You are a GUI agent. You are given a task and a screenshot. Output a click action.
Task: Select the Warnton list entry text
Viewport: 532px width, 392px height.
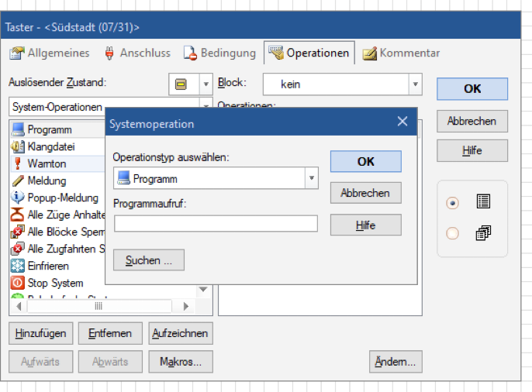click(47, 163)
